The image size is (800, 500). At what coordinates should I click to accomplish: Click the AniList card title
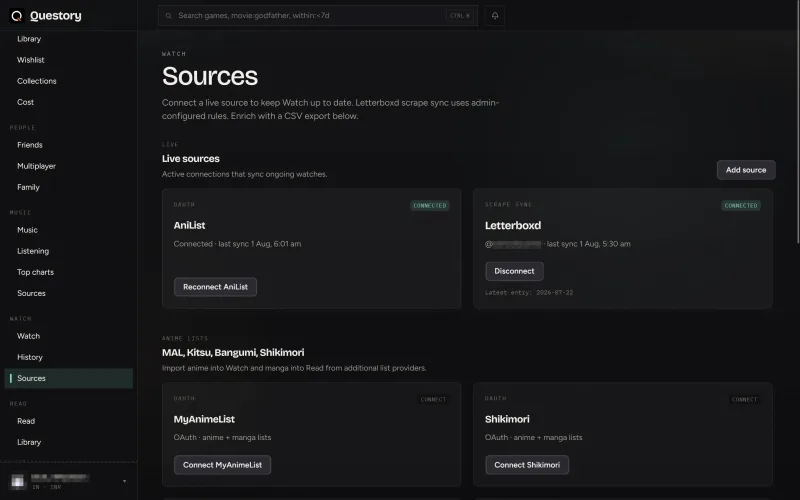(x=189, y=226)
